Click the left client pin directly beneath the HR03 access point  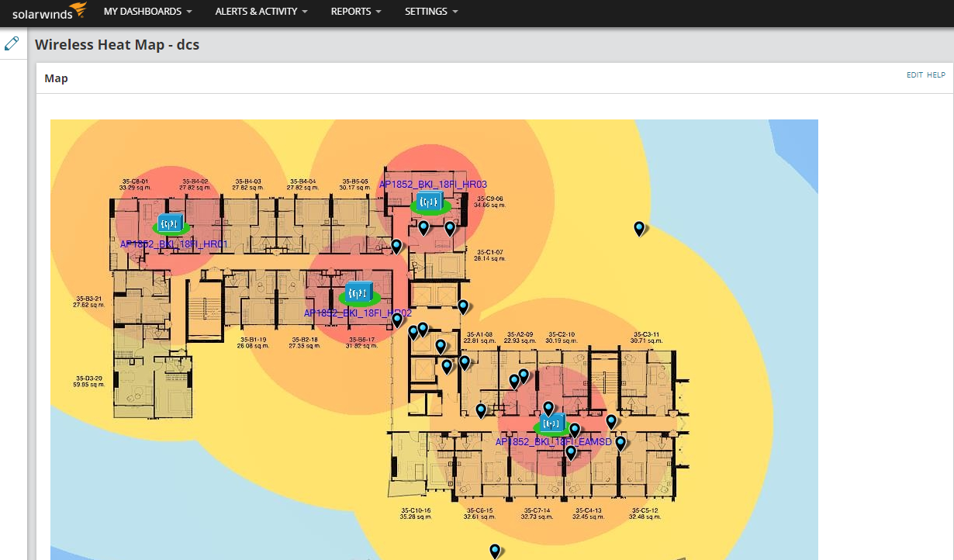pyautogui.click(x=423, y=227)
